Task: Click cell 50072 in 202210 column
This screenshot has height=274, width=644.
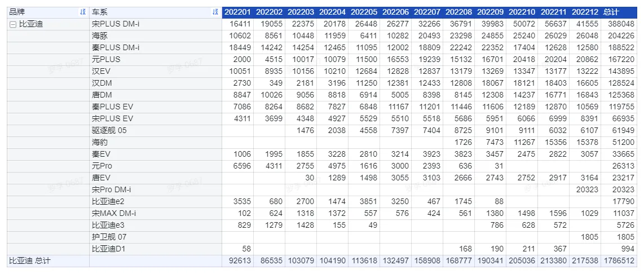Action: point(524,24)
